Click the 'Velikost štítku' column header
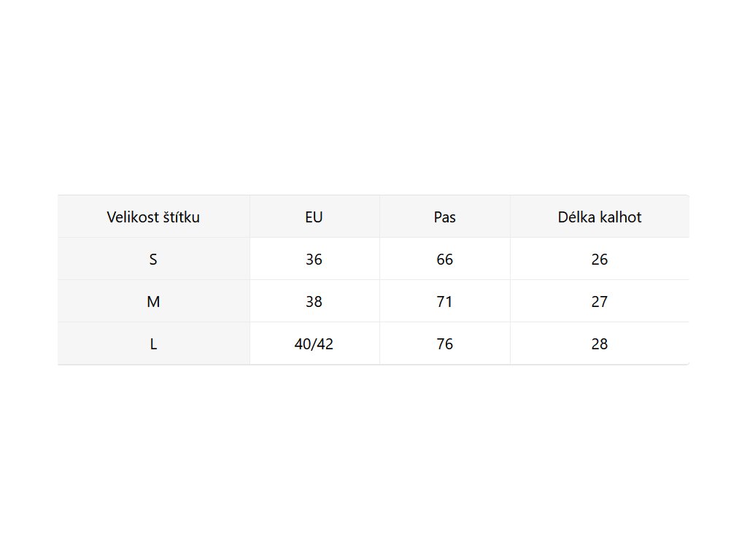 (x=153, y=217)
